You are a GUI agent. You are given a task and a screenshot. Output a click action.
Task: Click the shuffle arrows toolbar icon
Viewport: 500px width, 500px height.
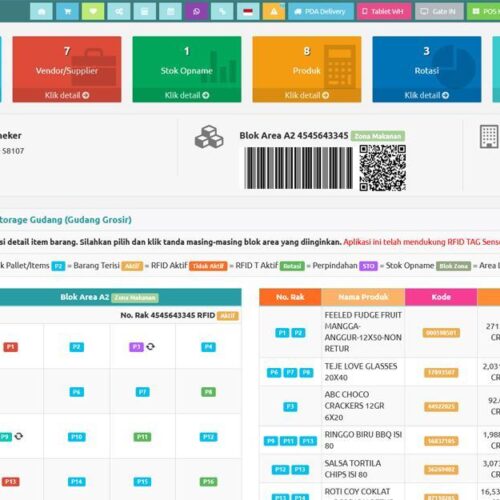(119, 12)
